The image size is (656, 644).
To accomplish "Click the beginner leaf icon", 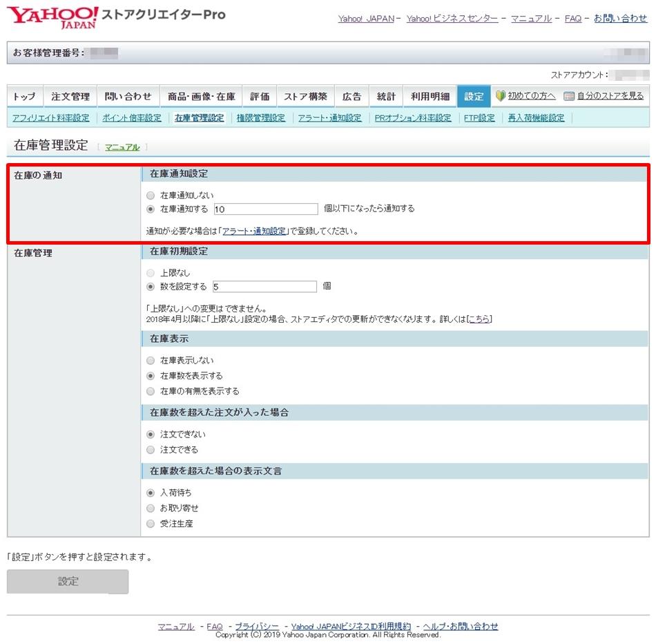I will (500, 96).
